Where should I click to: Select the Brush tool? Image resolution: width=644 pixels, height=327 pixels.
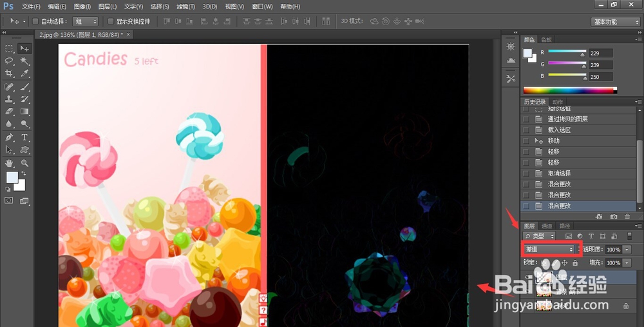click(24, 87)
